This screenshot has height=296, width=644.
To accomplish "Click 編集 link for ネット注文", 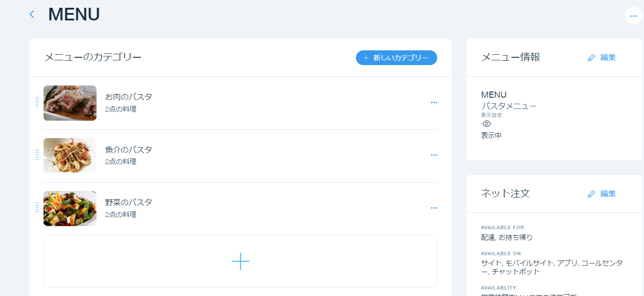I will click(x=608, y=194).
